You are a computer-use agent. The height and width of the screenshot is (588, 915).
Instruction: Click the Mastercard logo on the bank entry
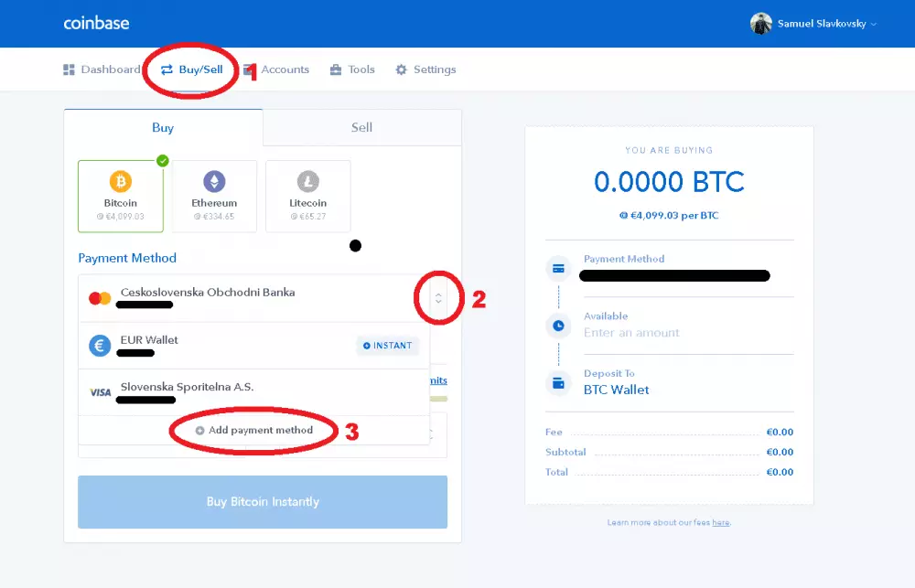click(98, 295)
